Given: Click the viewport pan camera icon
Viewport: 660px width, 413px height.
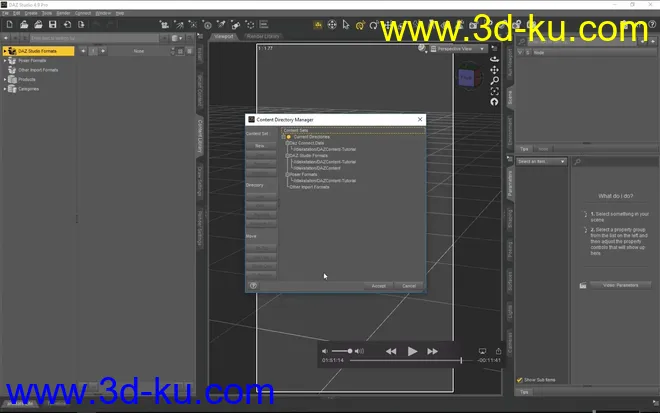Looking at the screenshot, I should (493, 69).
